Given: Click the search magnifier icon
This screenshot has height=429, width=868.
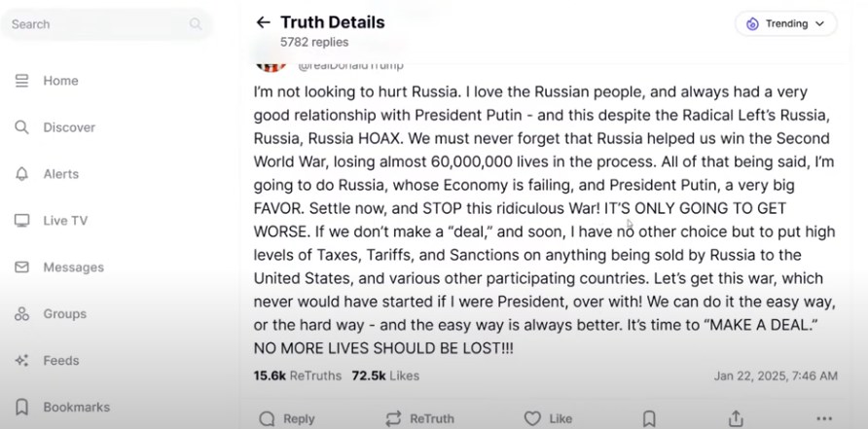Looking at the screenshot, I should pyautogui.click(x=196, y=24).
